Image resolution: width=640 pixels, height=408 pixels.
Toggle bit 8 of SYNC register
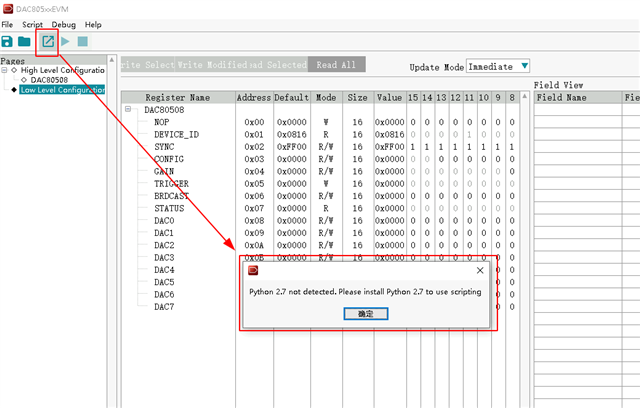(x=512, y=147)
